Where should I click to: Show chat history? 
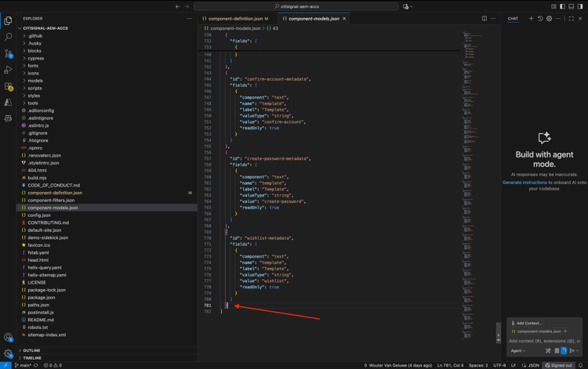(x=540, y=18)
